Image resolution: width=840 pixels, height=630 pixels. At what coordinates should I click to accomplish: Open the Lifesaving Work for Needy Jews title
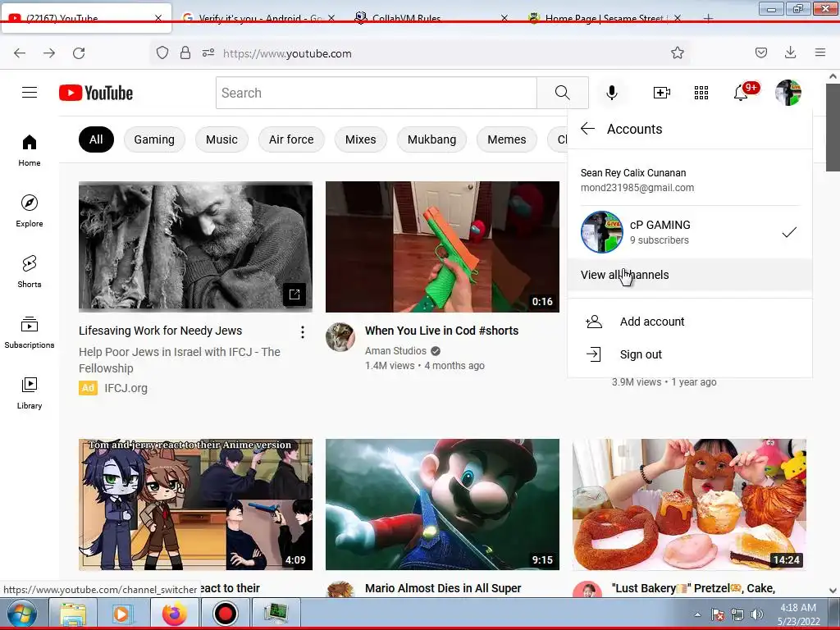pyautogui.click(x=160, y=331)
